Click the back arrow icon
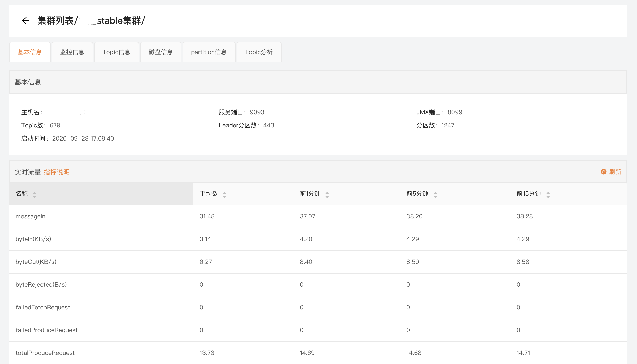Screen dimensions: 637x364 tap(25, 21)
